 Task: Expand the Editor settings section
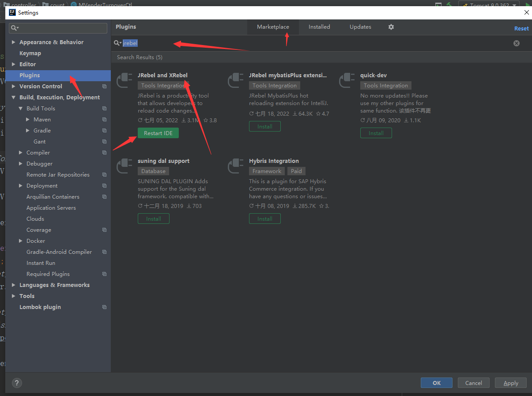pyautogui.click(x=14, y=64)
